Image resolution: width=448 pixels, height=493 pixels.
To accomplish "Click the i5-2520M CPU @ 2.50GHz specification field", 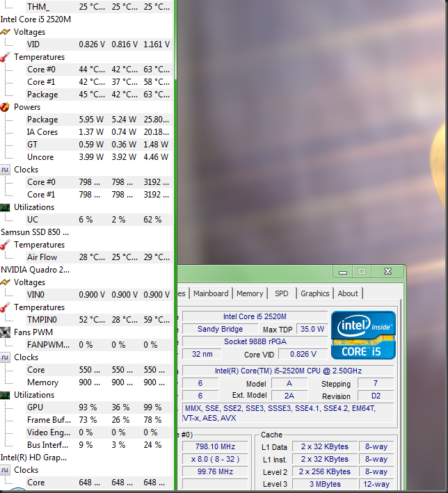I will (288, 371).
